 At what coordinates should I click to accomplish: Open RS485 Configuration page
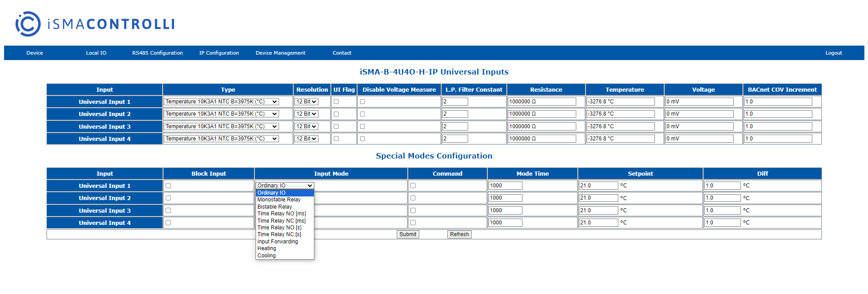pyautogui.click(x=157, y=53)
